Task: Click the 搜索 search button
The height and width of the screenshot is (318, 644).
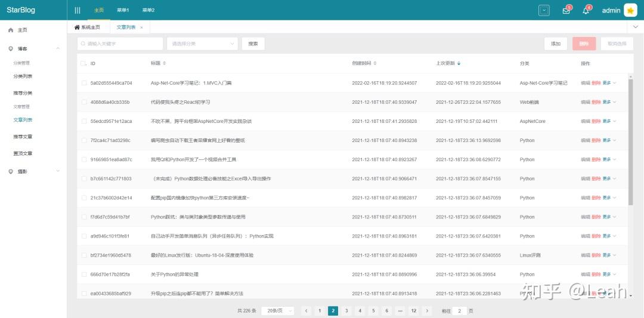Action: click(x=253, y=44)
